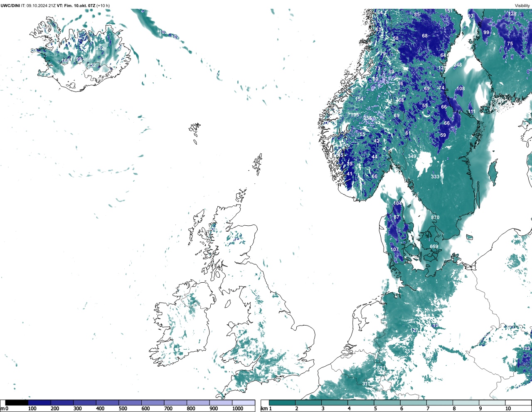The image size is (532, 412).
Task: Select the '74' value on Sweden's coast
Action: 442,88
